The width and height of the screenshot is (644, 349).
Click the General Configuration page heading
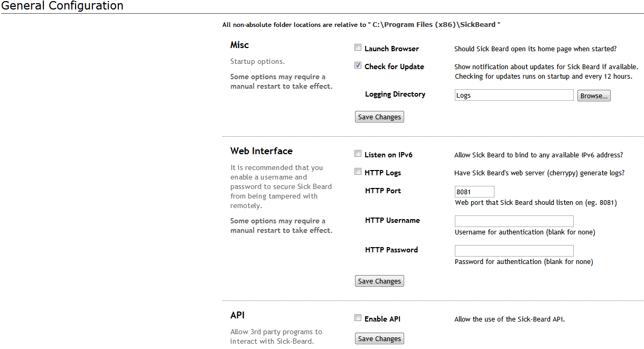point(62,6)
